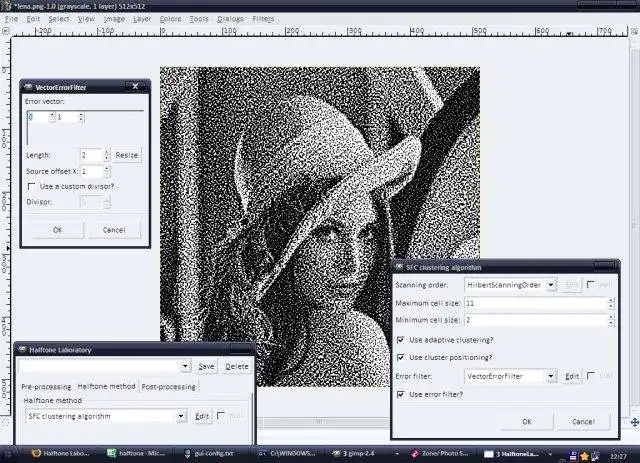Expand the Error filter VectorErrorFilter dropdown

[x=551, y=376]
